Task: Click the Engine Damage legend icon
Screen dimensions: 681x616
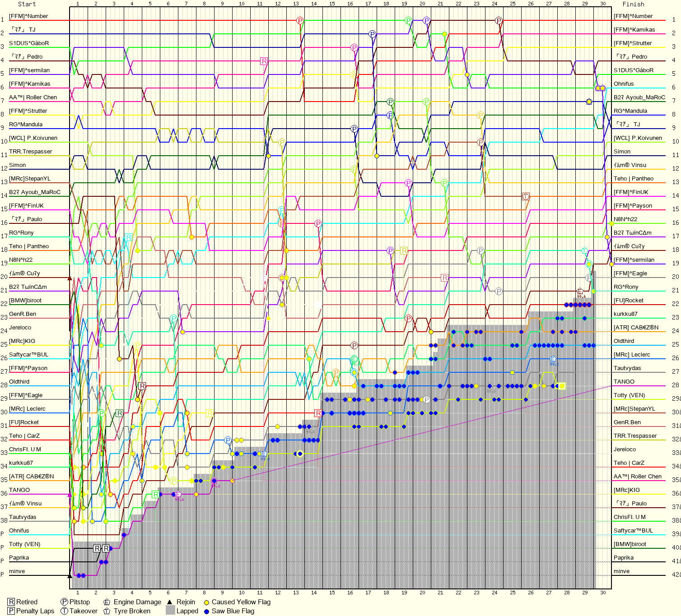Action: pos(107,602)
